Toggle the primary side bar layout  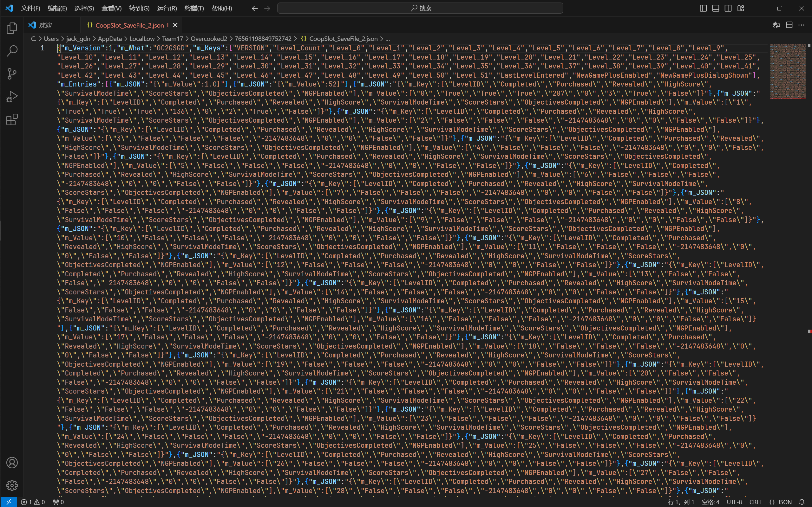click(x=703, y=8)
